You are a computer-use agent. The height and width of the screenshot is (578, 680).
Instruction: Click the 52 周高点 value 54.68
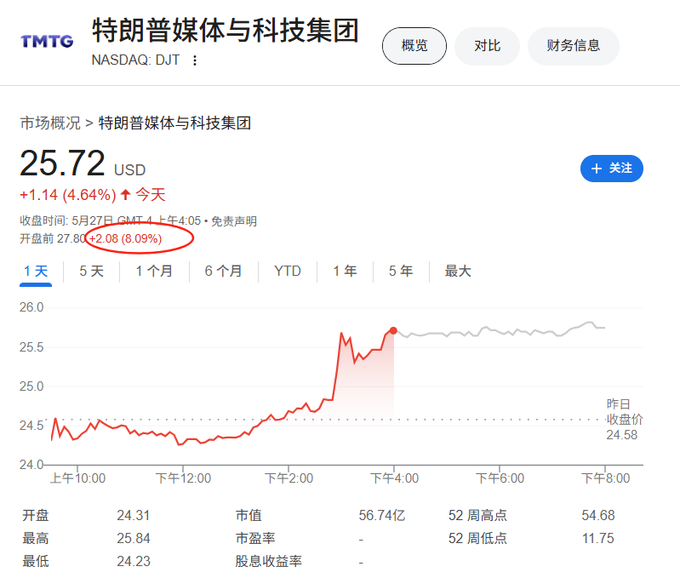coord(598,516)
